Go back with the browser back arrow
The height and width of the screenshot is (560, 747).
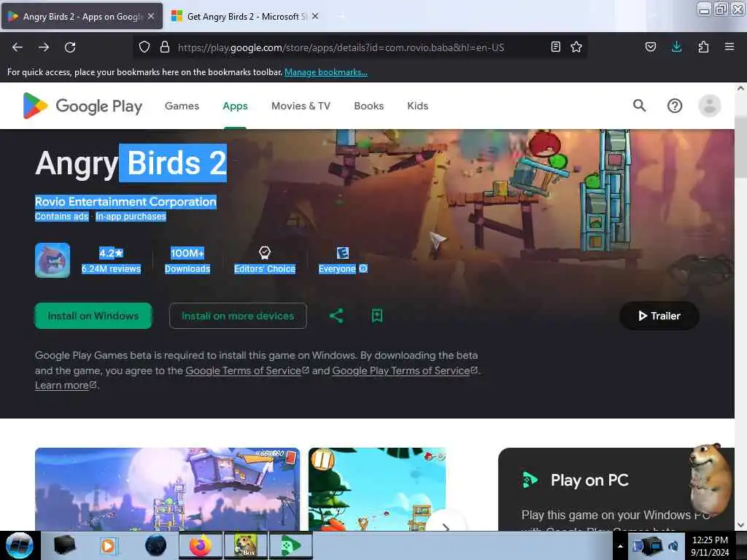tap(18, 47)
